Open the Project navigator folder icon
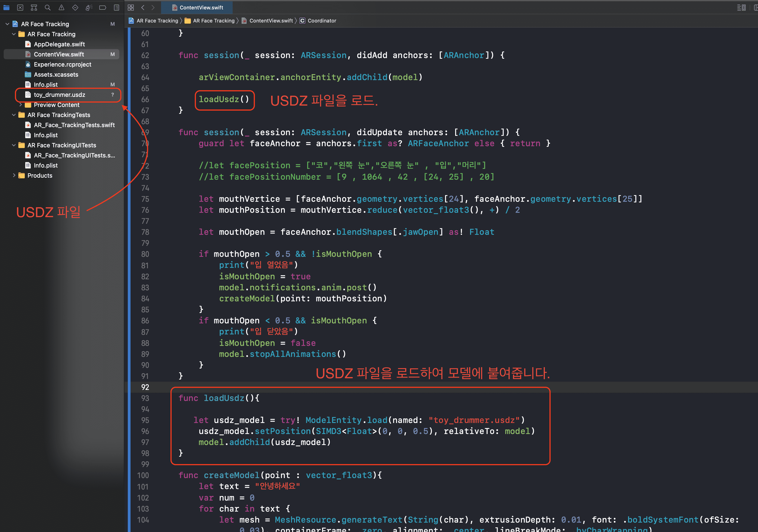The width and height of the screenshot is (758, 532). tap(6, 7)
